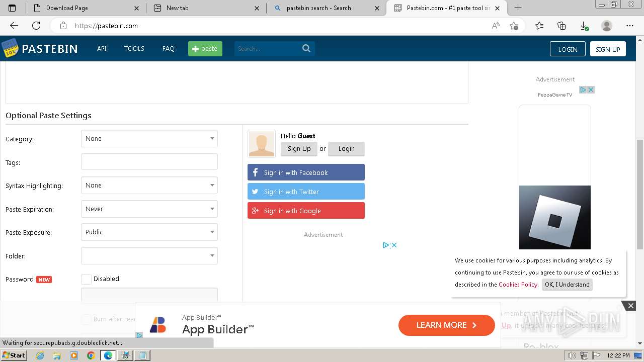Open Chrome from the taskbar
The width and height of the screenshot is (644, 362).
91,355
